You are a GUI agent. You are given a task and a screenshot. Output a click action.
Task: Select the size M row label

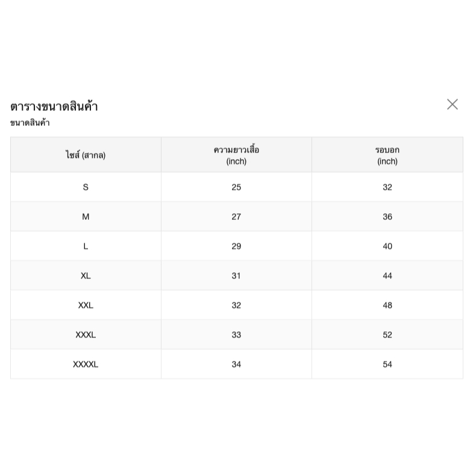(86, 216)
